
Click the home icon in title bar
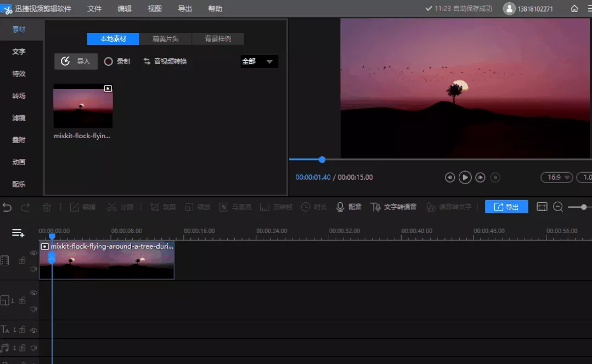pyautogui.click(x=574, y=9)
